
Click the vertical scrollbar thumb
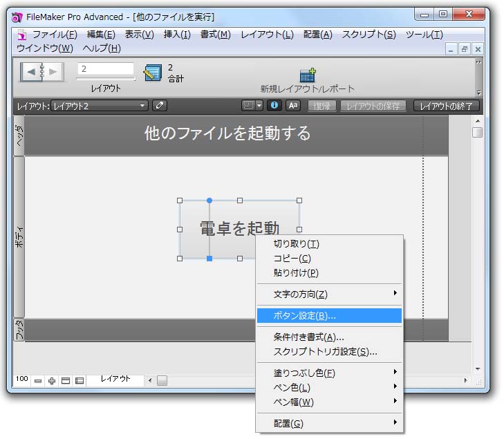coord(477,133)
